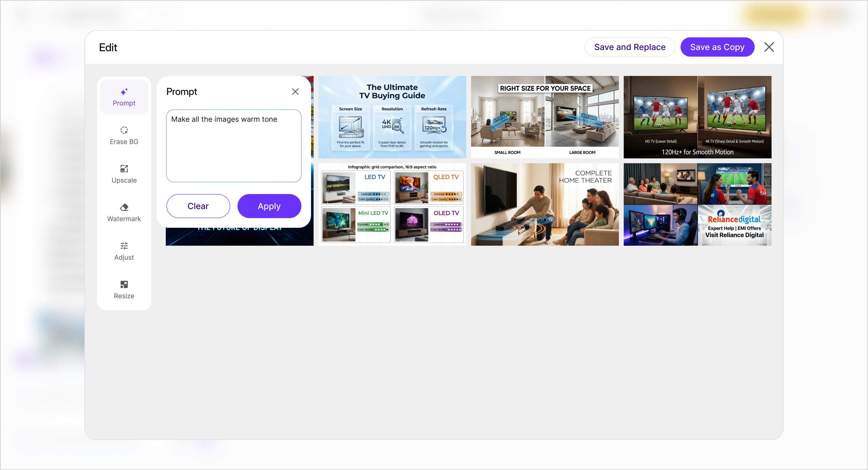
Task: Click Save as Copy button
Action: (717, 47)
